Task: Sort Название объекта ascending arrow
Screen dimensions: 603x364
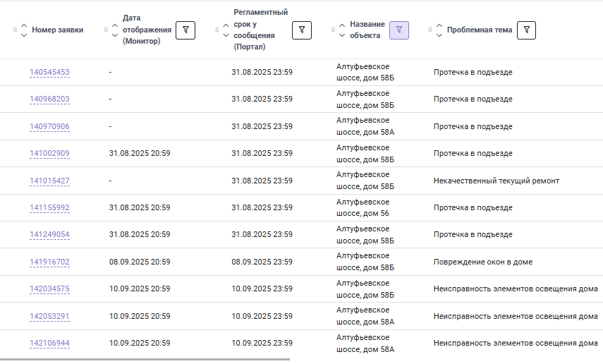Action: pyautogui.click(x=342, y=25)
